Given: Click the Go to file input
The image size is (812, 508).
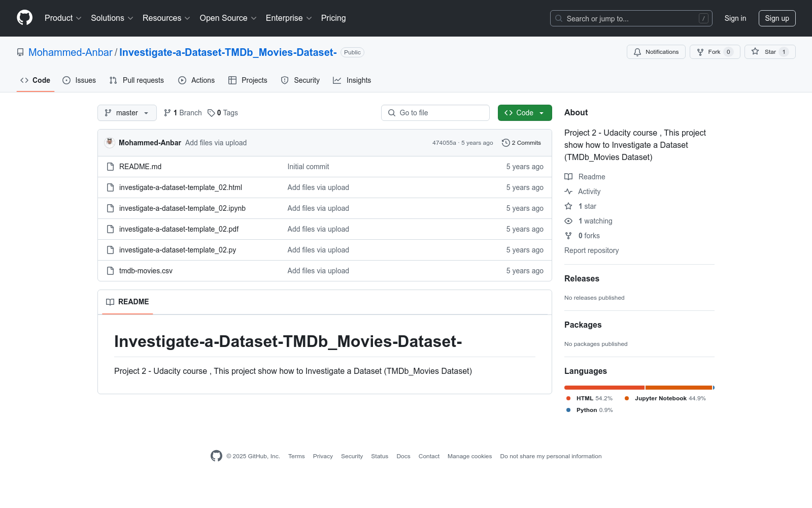Looking at the screenshot, I should point(435,113).
